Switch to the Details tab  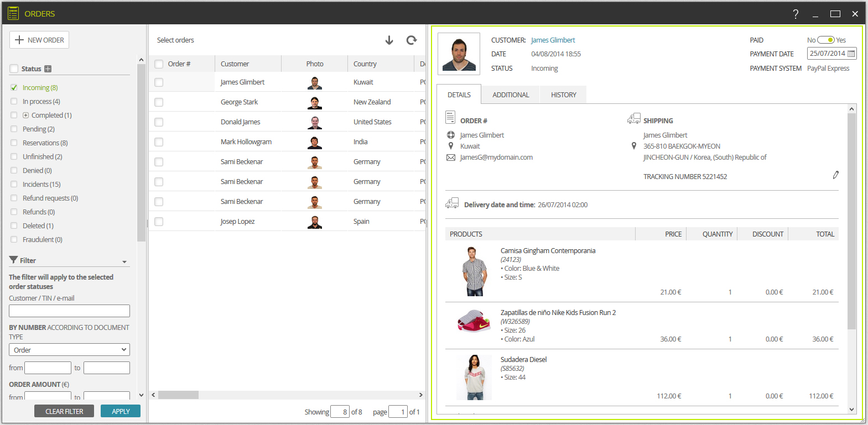coord(459,95)
